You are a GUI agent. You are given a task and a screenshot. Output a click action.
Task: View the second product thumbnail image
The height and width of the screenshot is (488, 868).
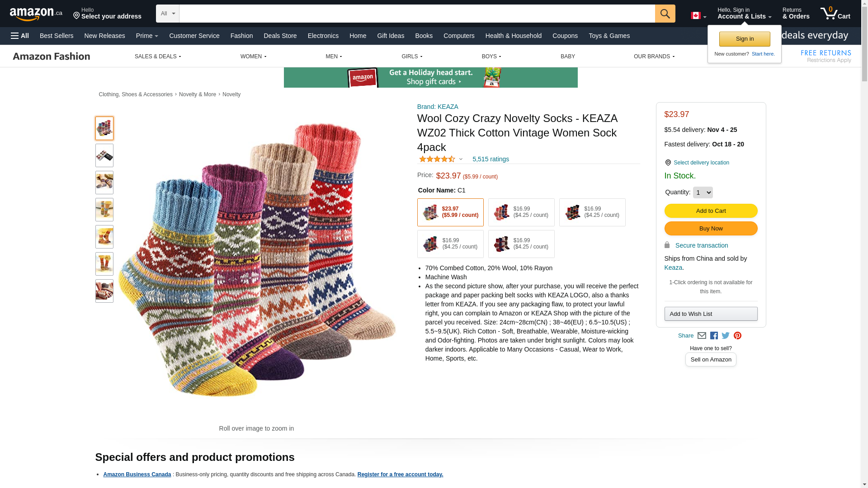point(104,155)
